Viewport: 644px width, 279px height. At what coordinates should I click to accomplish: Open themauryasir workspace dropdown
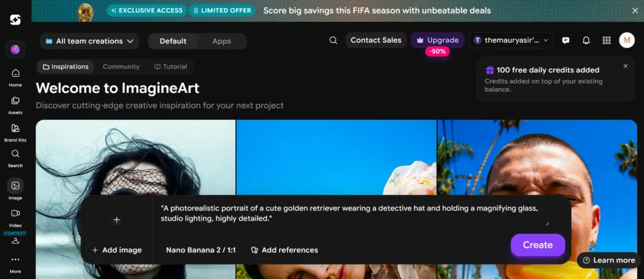[x=511, y=40]
